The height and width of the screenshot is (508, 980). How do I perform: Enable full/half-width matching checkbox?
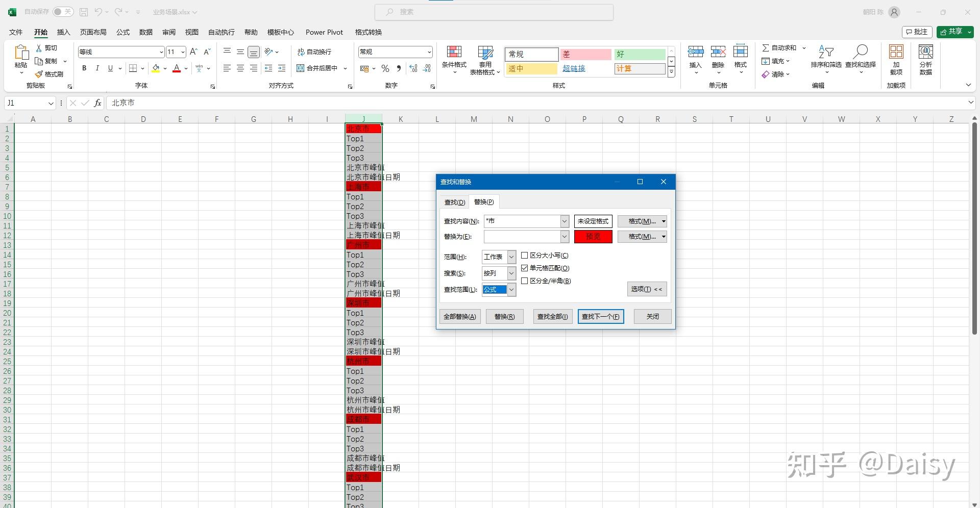(x=524, y=281)
